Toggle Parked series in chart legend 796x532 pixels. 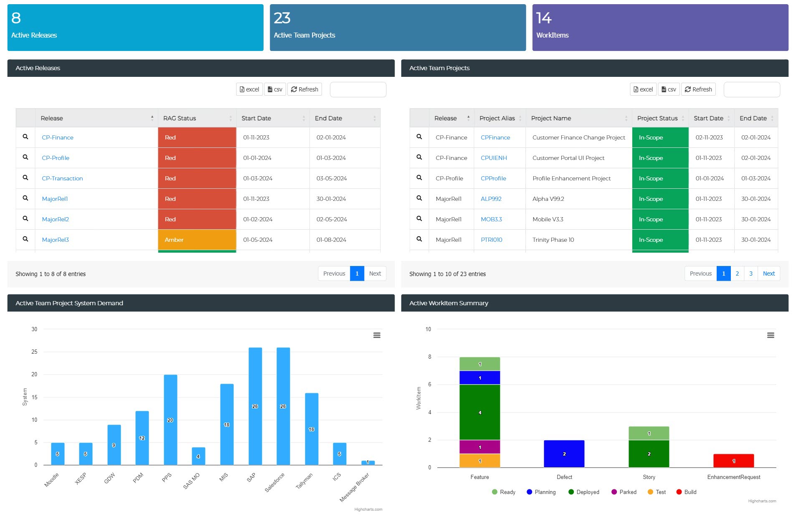[624, 492]
